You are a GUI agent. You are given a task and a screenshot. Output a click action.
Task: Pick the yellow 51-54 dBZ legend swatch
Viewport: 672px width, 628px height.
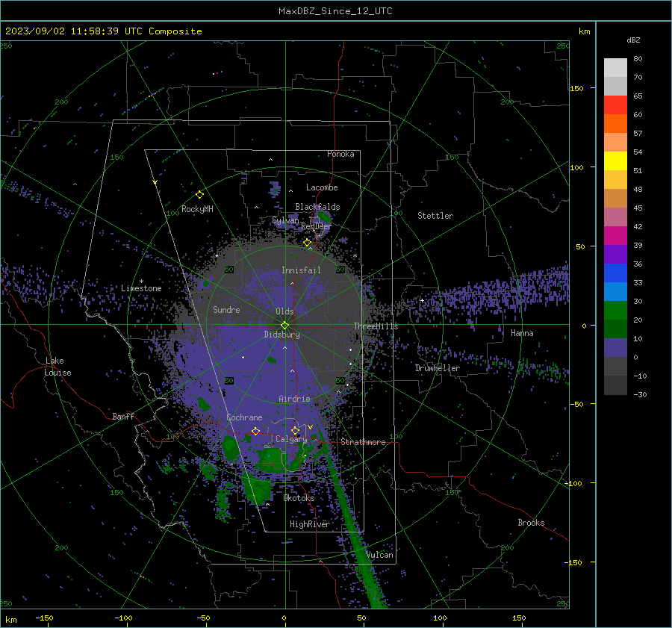[x=615, y=161]
